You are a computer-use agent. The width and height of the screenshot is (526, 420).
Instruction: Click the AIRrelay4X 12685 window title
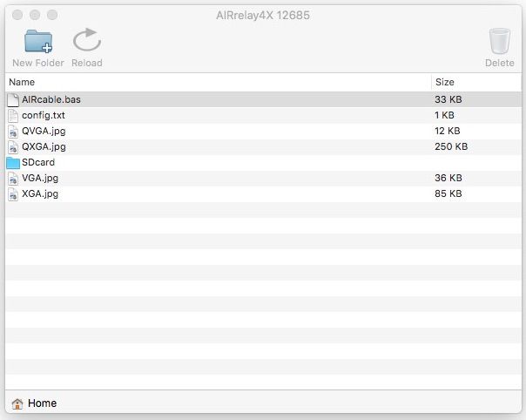click(263, 15)
